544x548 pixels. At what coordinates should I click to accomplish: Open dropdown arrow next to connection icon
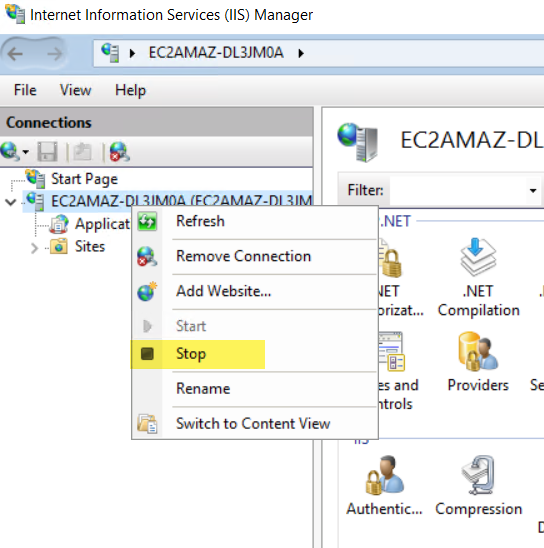point(26,152)
